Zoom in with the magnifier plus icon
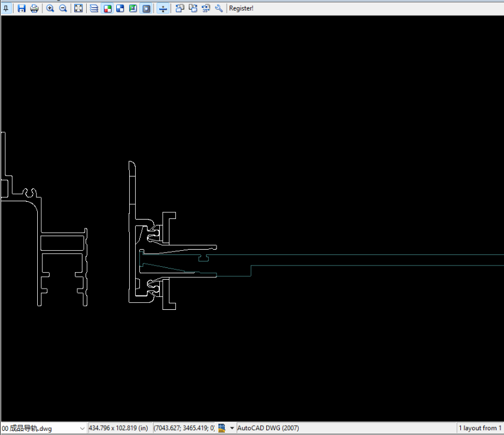 point(50,8)
